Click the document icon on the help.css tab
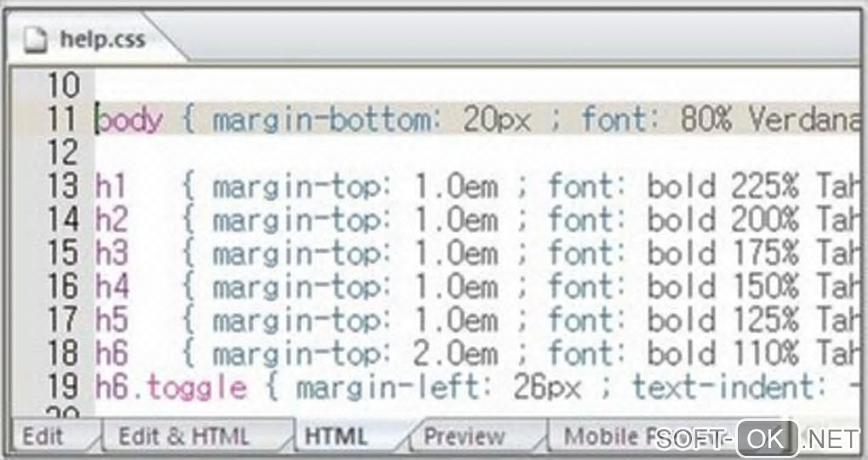The height and width of the screenshot is (460, 868). pyautogui.click(x=37, y=39)
